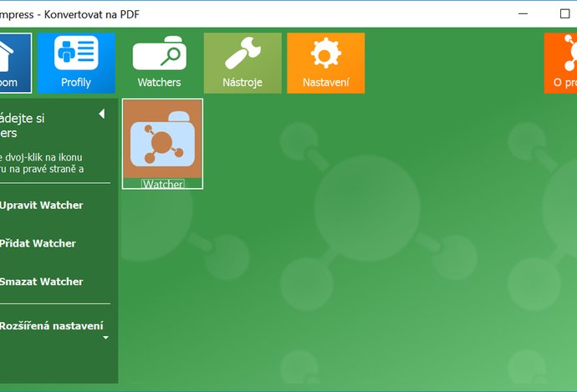The image size is (577, 392).
Task: Expand Rozšířená nastavení section
Action: tap(52, 326)
